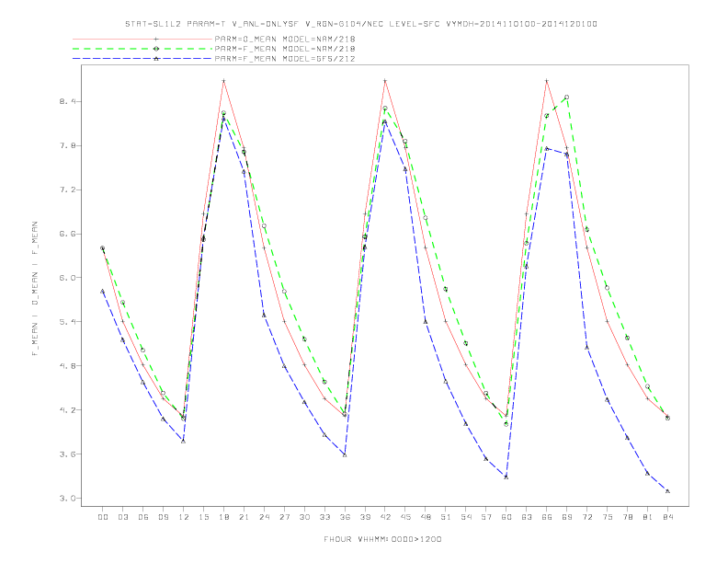Click the red plus marker peak at hour 42
This screenshot has height=563, width=728.
click(x=385, y=81)
